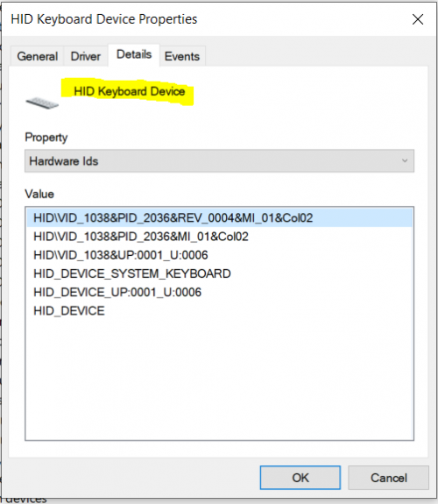
Task: Dismiss the dialog with Cancel button
Action: pos(389,478)
